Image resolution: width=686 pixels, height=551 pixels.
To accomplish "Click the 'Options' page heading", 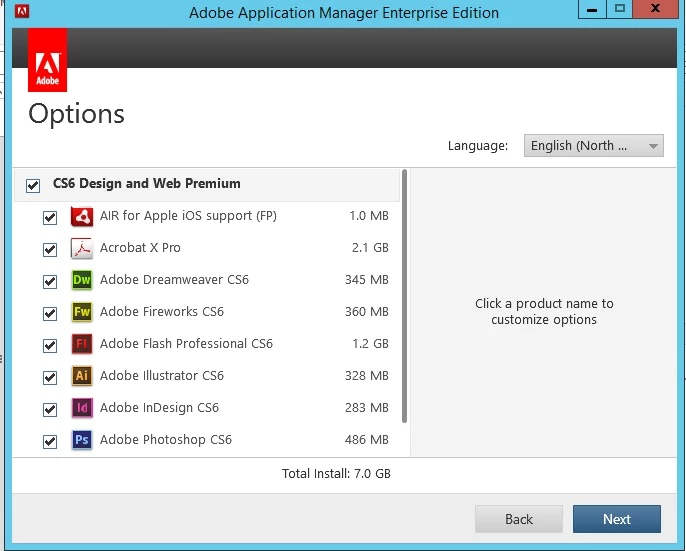I will [x=77, y=115].
